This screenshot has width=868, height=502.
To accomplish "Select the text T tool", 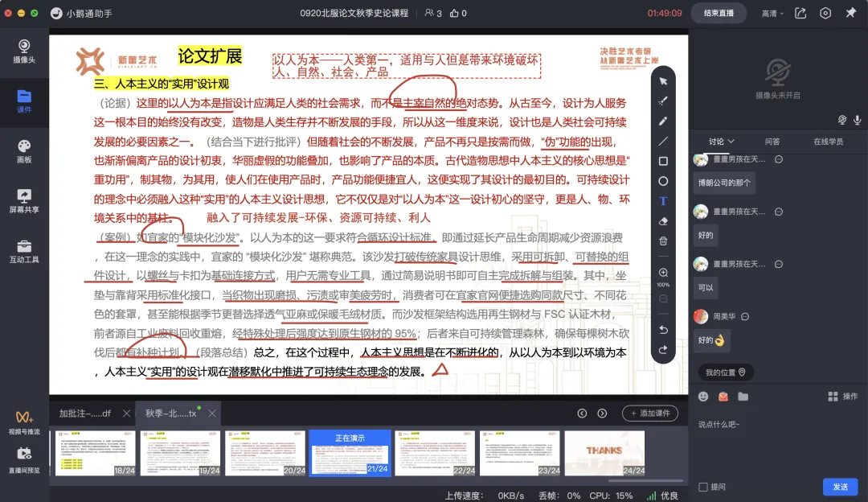I will 663,201.
